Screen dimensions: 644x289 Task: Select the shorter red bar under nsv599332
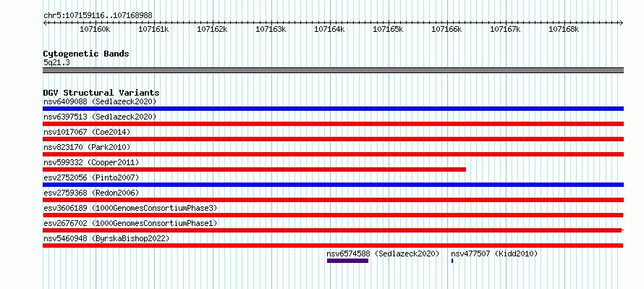point(254,169)
